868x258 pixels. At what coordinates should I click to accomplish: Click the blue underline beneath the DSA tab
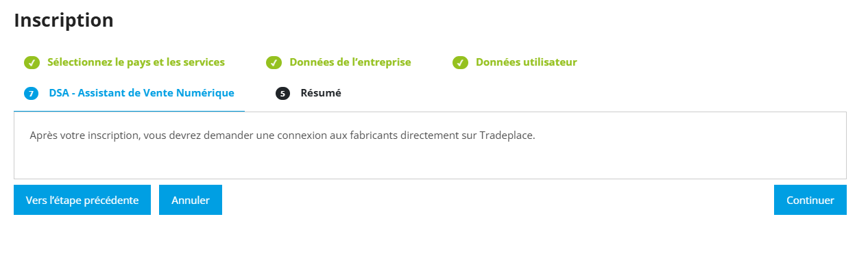point(129,111)
